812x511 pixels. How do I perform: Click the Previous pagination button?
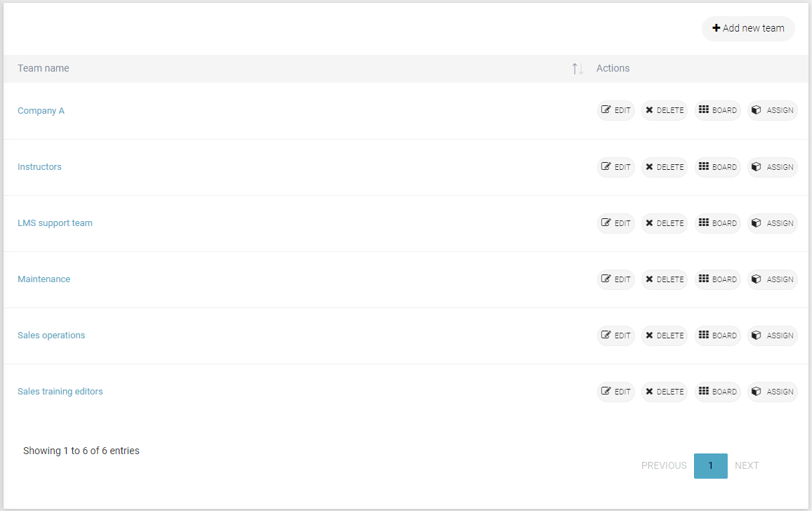point(663,466)
